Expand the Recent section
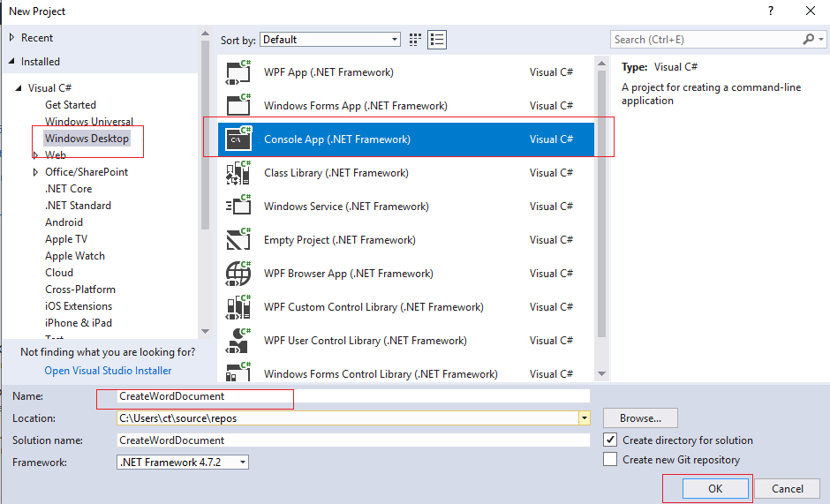Viewport: 830px width, 504px height. point(11,38)
